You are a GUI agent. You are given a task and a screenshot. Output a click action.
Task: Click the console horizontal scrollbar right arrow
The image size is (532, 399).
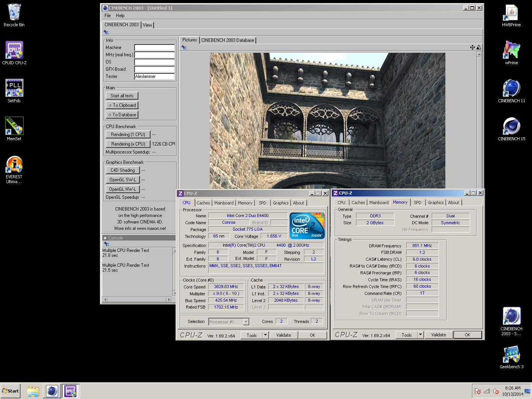(x=169, y=299)
